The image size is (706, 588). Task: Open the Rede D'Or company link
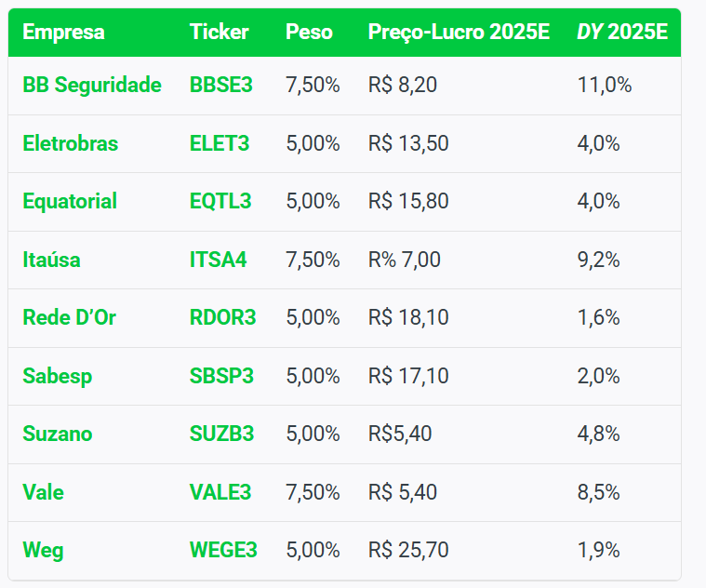coord(70,317)
